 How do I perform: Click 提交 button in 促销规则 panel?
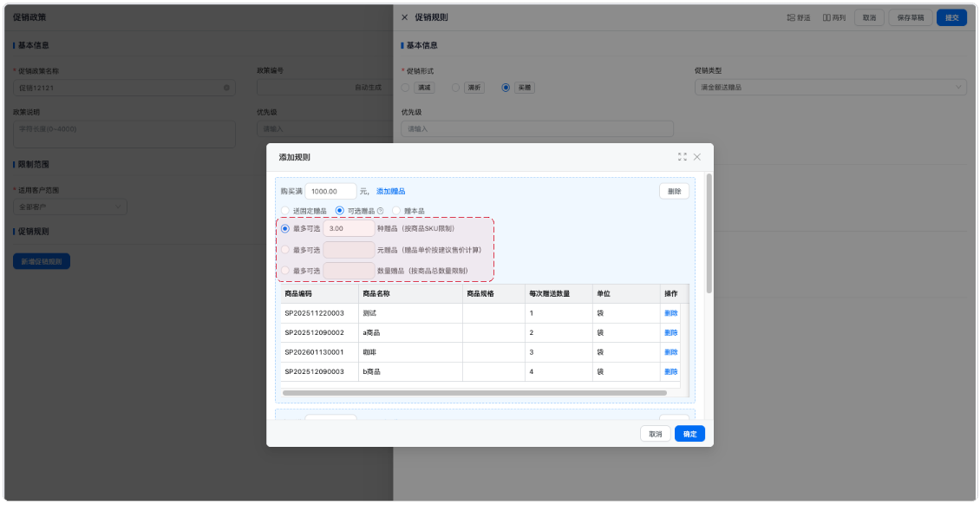(952, 17)
